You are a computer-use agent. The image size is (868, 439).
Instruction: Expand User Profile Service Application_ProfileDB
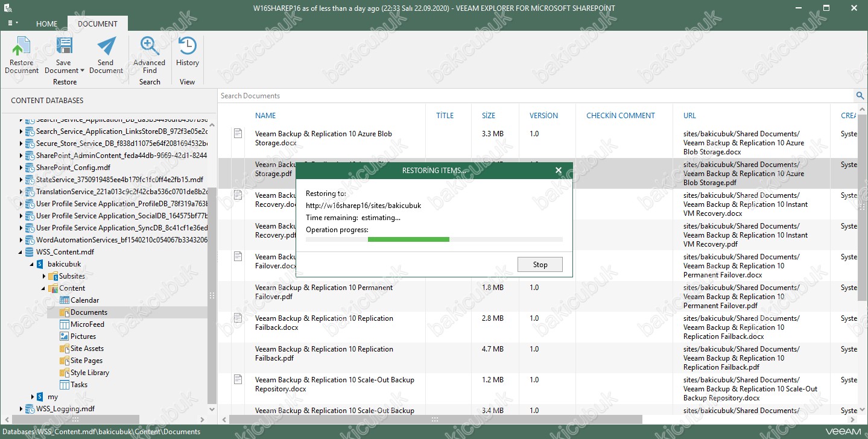[x=21, y=204]
